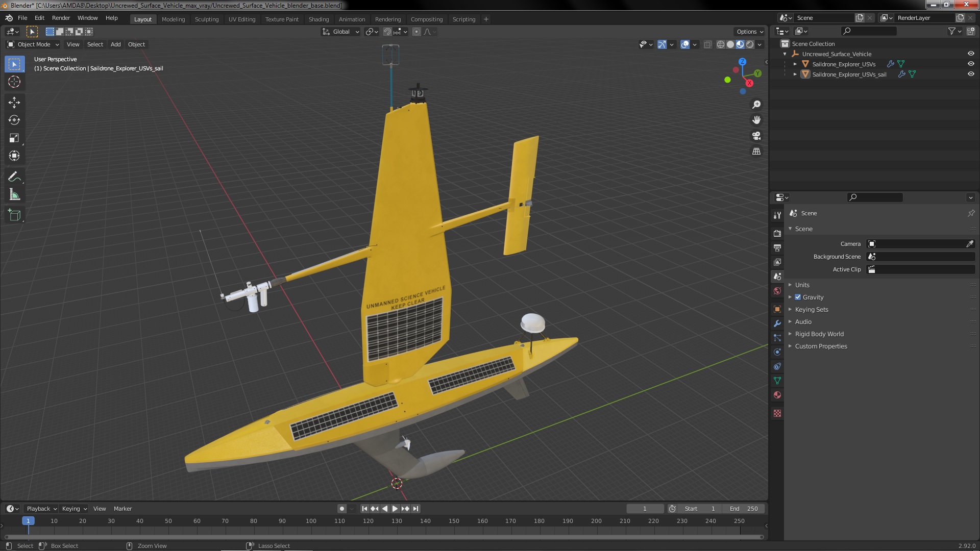Screen dimensions: 980x551
Task: Open Global transform orientation dropdown
Action: click(341, 32)
